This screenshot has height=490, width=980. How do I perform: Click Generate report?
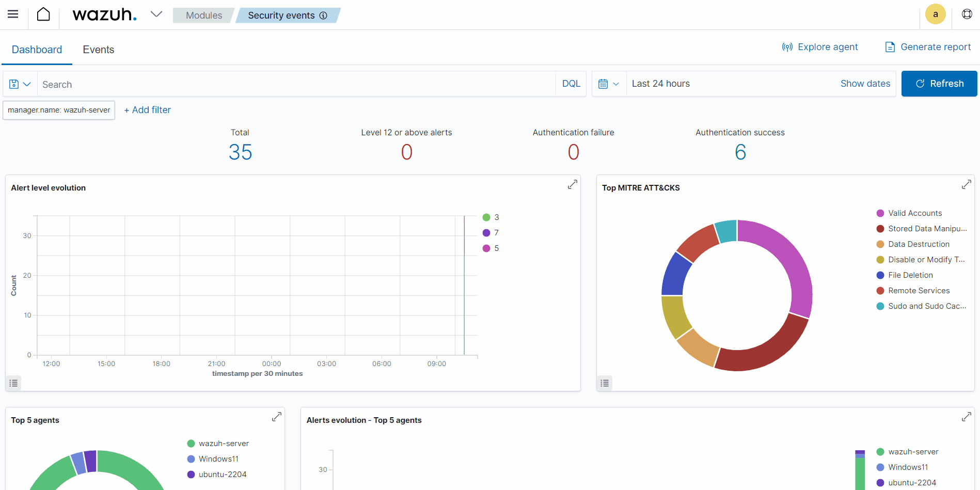[x=928, y=47]
